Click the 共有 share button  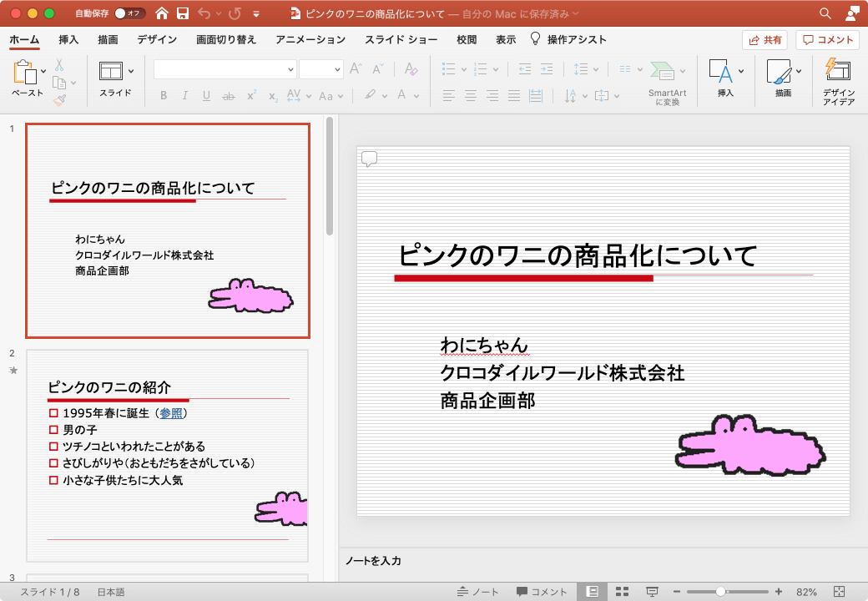(765, 39)
